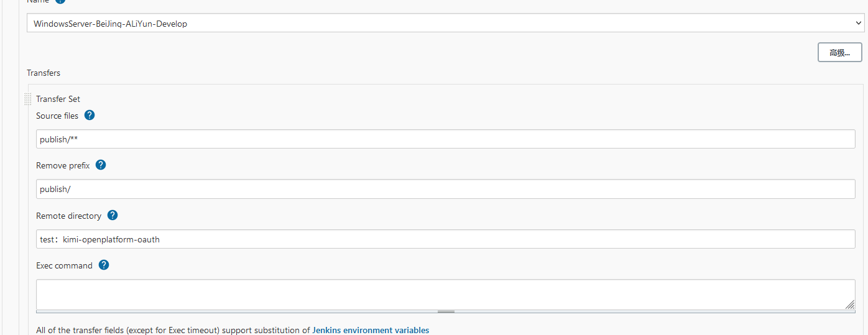
Task: Focus the Remote directory text field
Action: 445,239
